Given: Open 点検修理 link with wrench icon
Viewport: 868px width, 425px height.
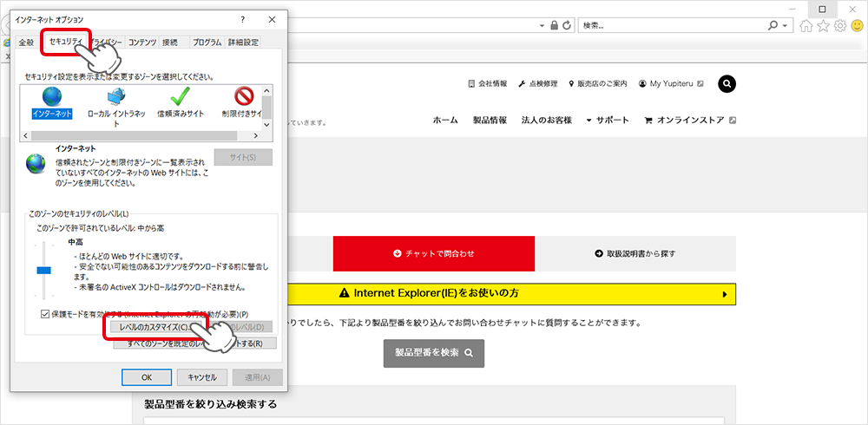Looking at the screenshot, I should click(x=537, y=84).
